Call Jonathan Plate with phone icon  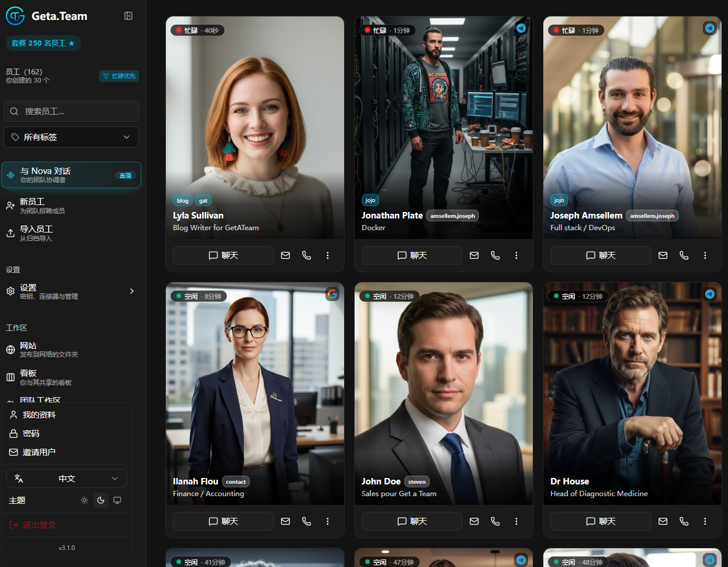click(x=495, y=255)
